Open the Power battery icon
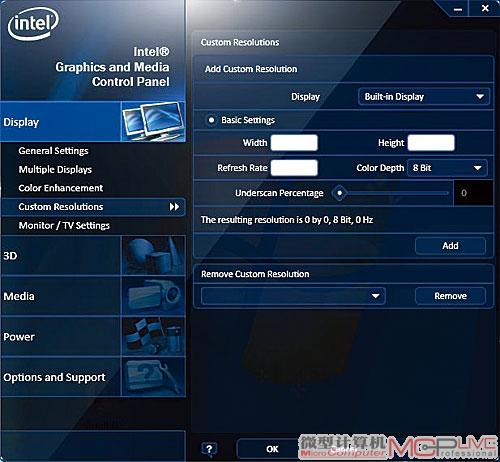This screenshot has width=500, height=462. click(x=153, y=337)
